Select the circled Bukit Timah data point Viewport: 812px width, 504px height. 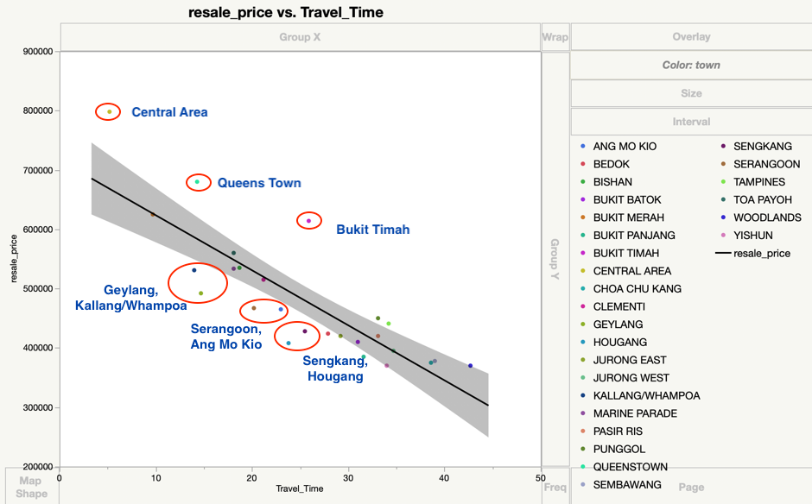pos(308,221)
